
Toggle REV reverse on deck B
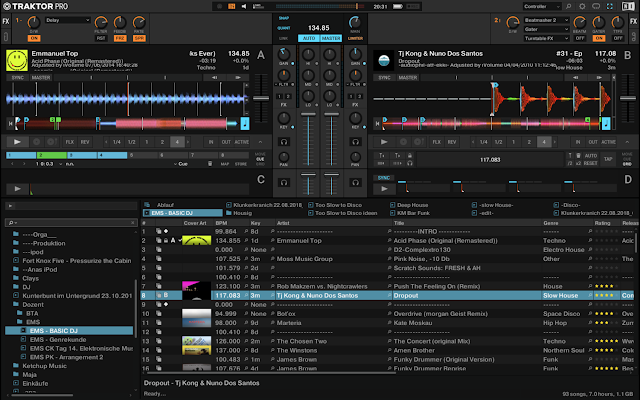451,142
